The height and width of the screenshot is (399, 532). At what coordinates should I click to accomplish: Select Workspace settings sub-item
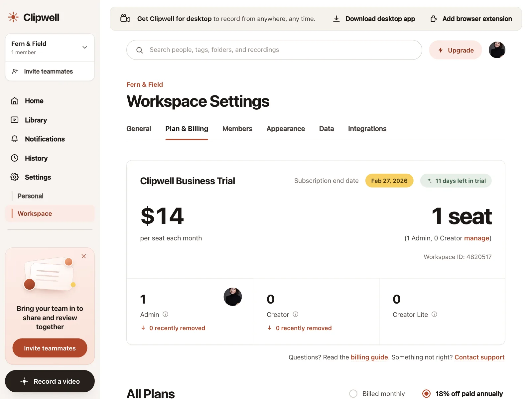(50, 213)
